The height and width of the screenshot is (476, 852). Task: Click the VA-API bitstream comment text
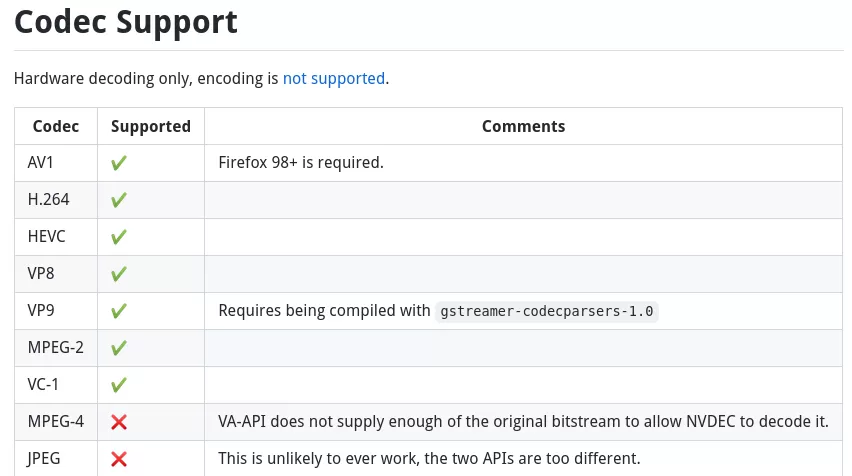point(523,421)
